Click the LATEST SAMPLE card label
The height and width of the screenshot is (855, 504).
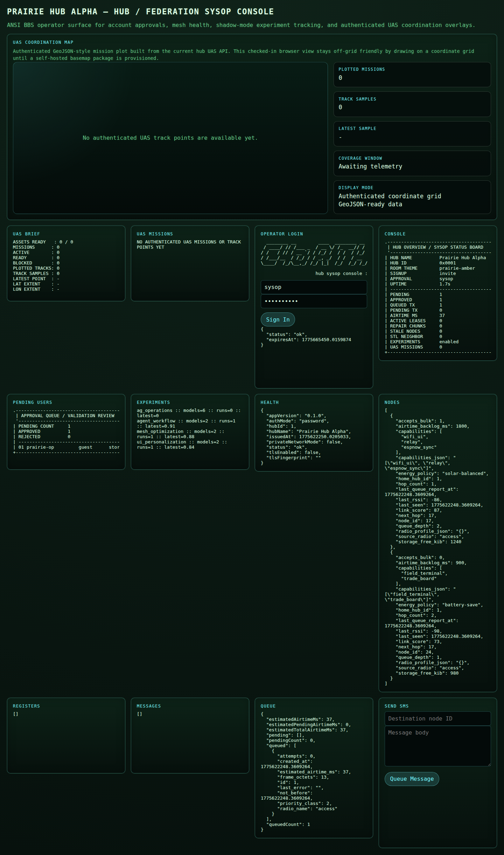pyautogui.click(x=357, y=129)
